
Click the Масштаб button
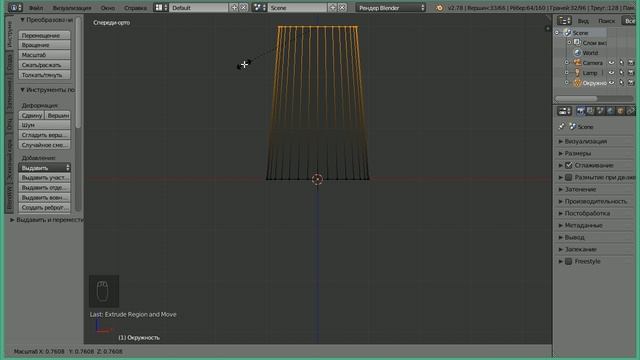pyautogui.click(x=44, y=55)
